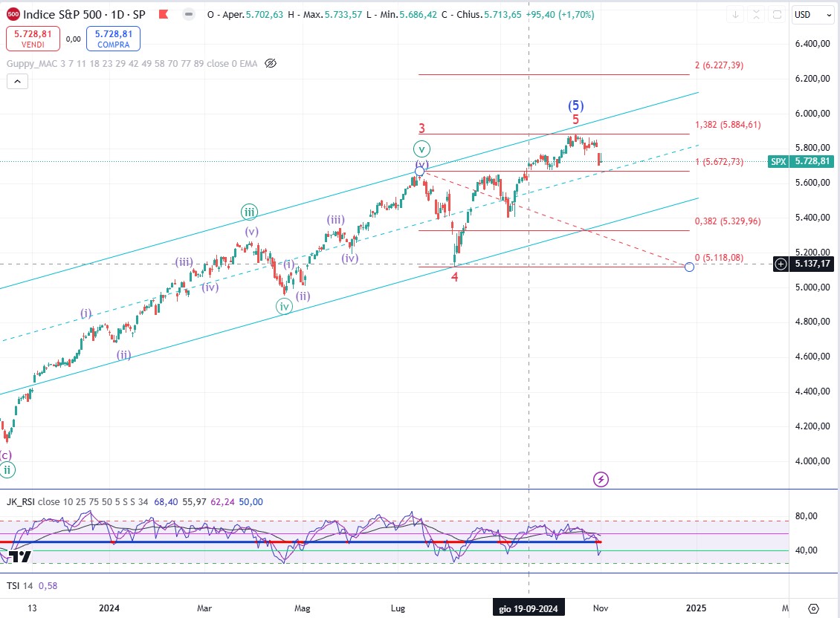
Task: Click the VENDI sell button
Action: 33,39
